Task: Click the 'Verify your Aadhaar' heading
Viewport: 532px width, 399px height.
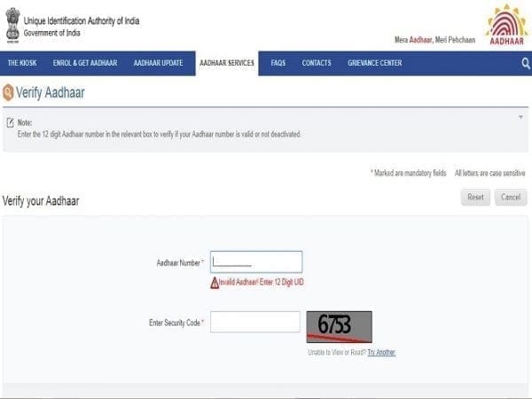Action: [x=41, y=201]
